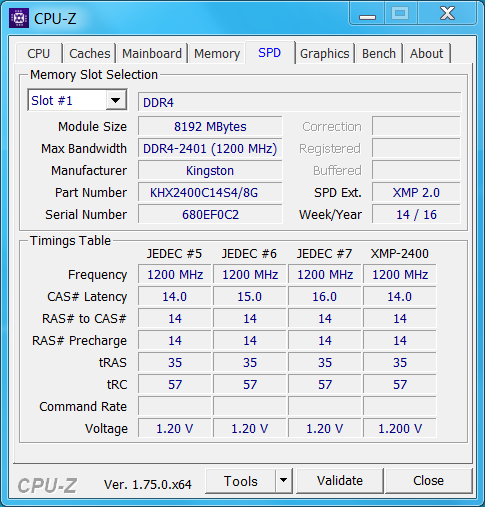485x507 pixels.
Task: Click the serial number 680EF0C2
Action: pyautogui.click(x=210, y=215)
